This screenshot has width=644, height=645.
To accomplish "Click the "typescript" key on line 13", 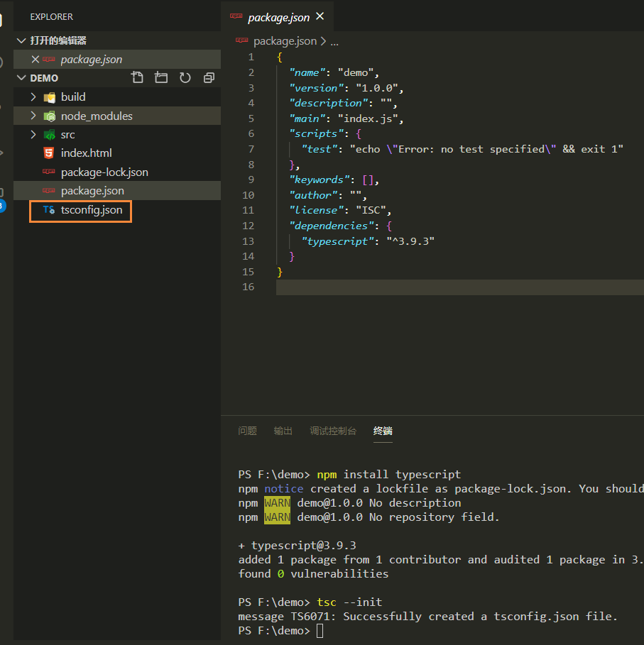I will pyautogui.click(x=338, y=241).
